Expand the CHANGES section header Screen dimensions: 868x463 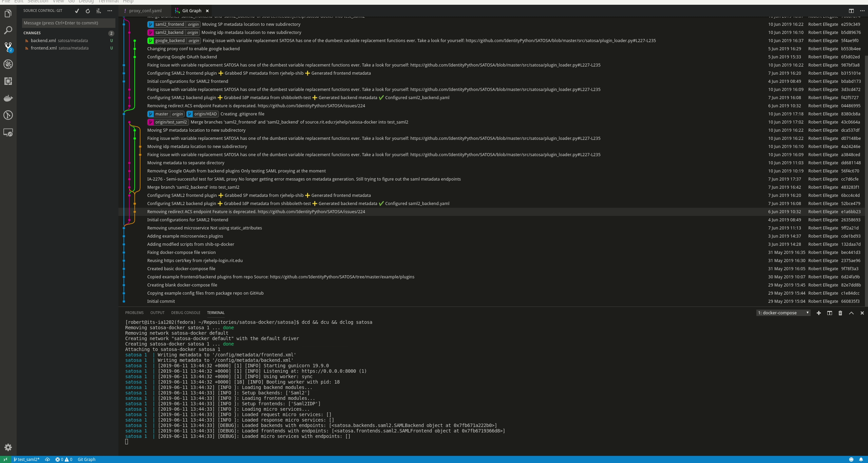pyautogui.click(x=32, y=33)
